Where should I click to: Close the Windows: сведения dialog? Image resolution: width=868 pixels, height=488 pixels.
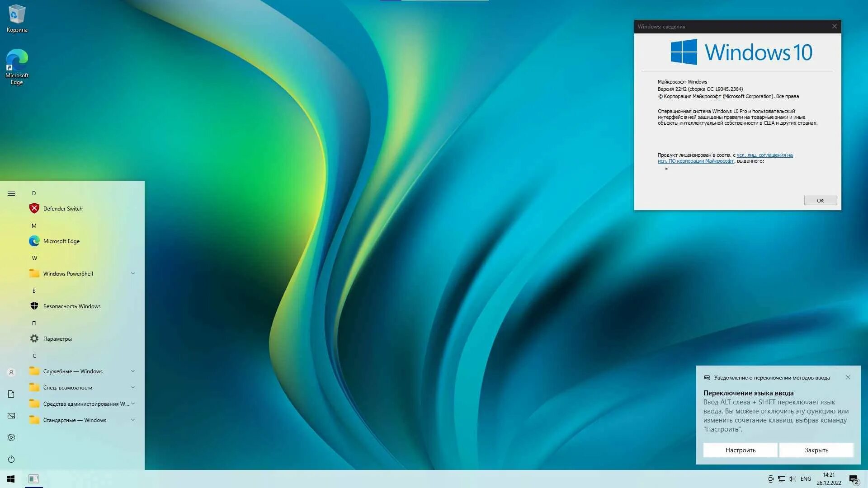point(835,27)
